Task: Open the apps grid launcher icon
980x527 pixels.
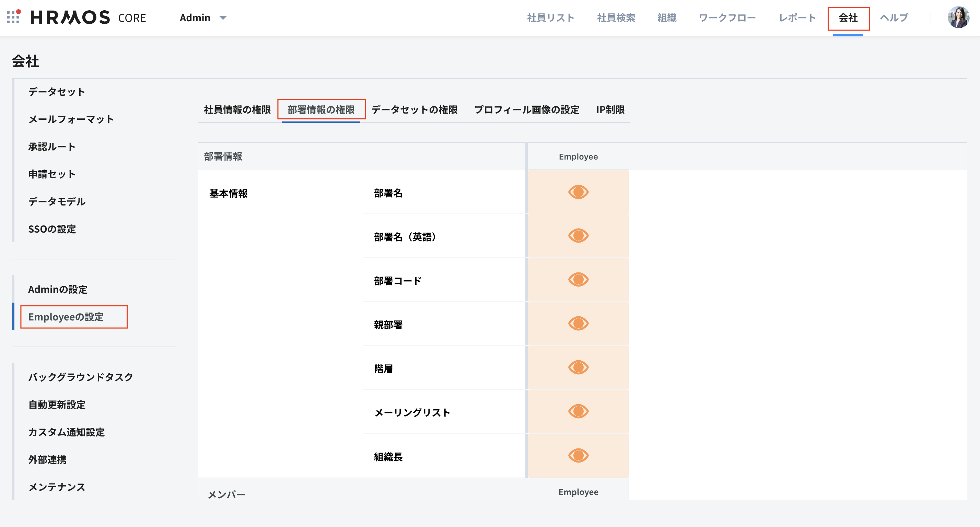Action: coord(13,17)
